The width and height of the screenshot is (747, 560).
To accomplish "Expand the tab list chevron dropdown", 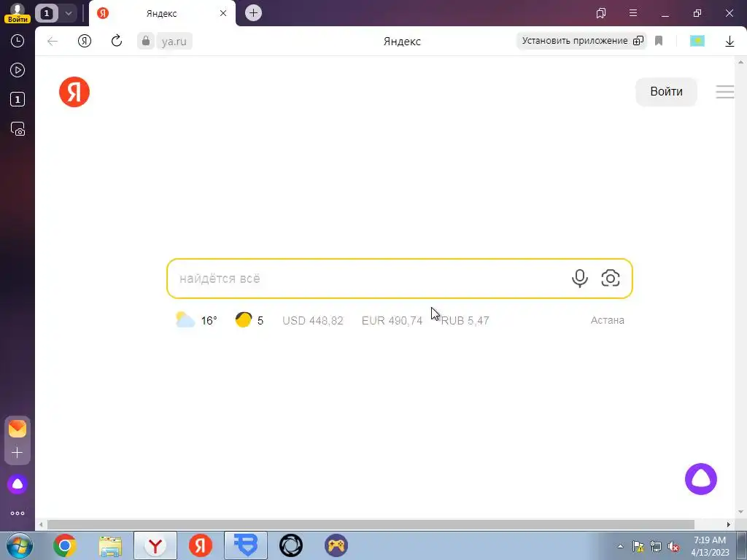I will [69, 13].
